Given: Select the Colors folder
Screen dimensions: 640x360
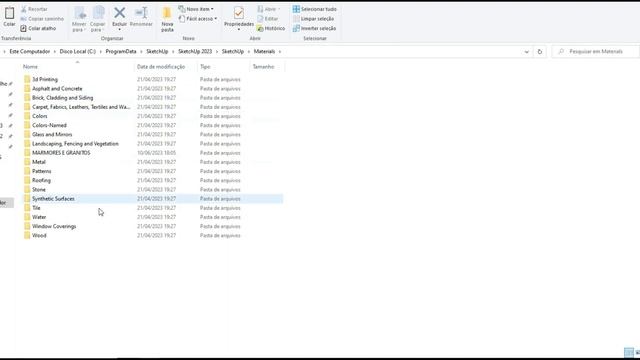Looking at the screenshot, I should (40, 116).
